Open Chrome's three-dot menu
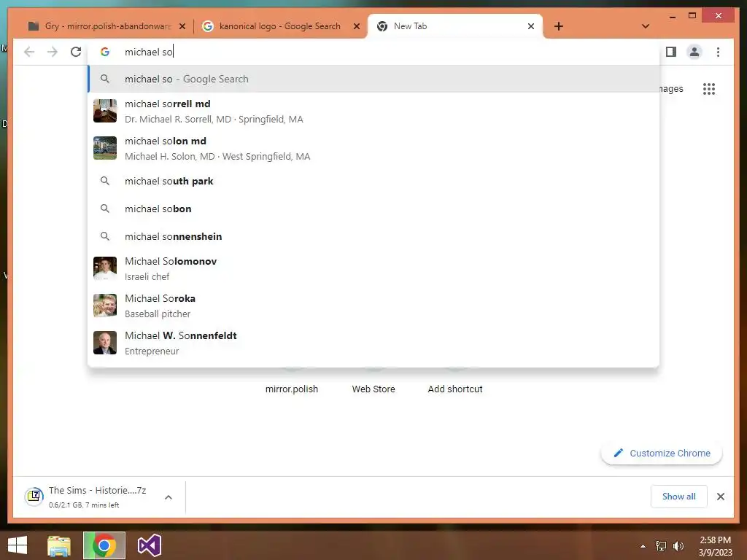Image resolution: width=747 pixels, height=560 pixels. click(x=718, y=52)
